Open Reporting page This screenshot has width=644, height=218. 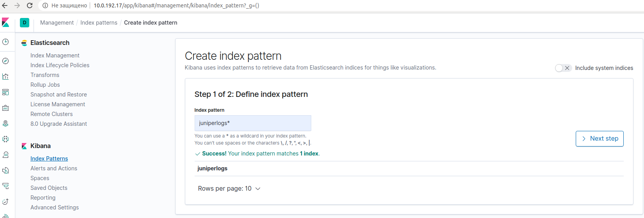43,198
